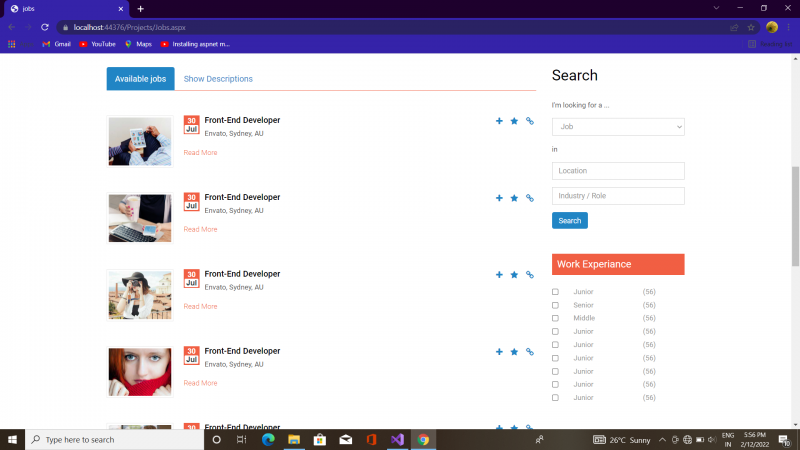This screenshot has width=800, height=450.
Task: Click plus icon on second job listing
Action: 499,198
